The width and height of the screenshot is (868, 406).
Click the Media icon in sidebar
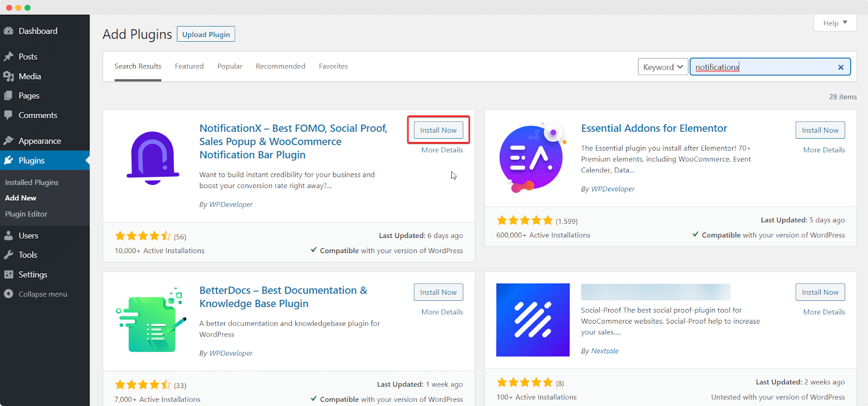click(x=9, y=76)
